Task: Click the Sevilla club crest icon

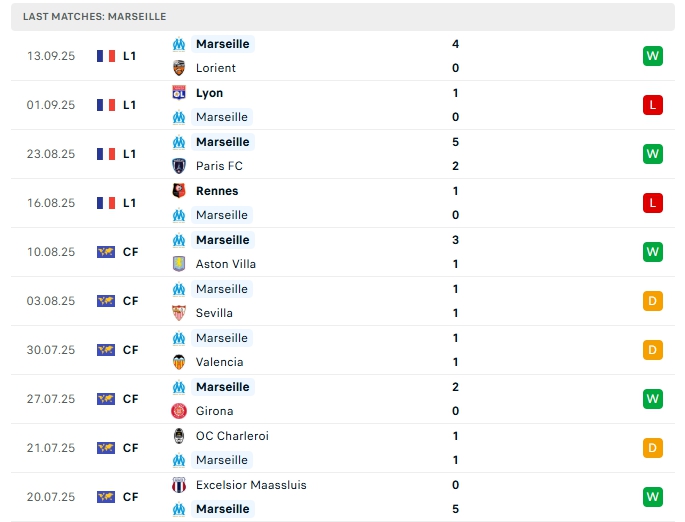Action: click(x=179, y=313)
